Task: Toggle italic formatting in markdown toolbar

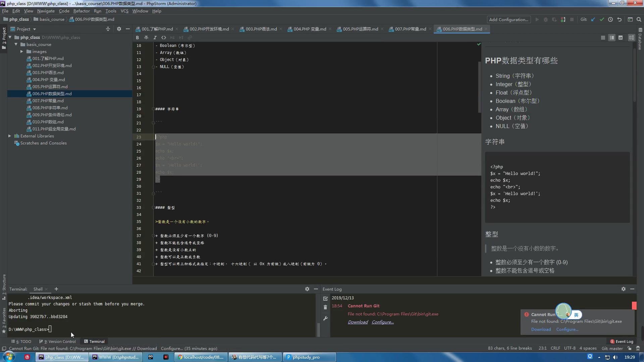Action: click(x=155, y=38)
